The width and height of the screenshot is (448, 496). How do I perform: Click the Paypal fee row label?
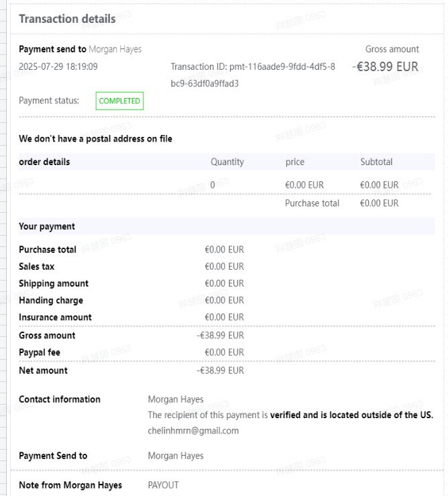pos(40,352)
